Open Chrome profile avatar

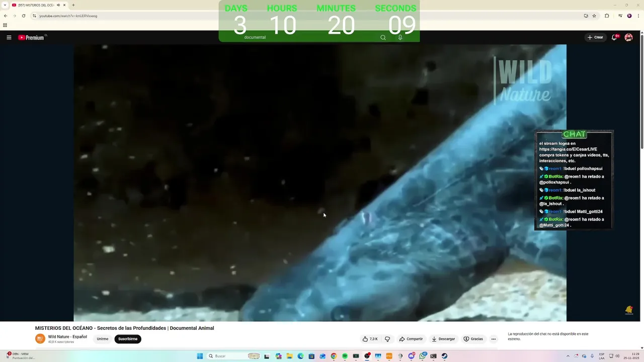pos(629,16)
